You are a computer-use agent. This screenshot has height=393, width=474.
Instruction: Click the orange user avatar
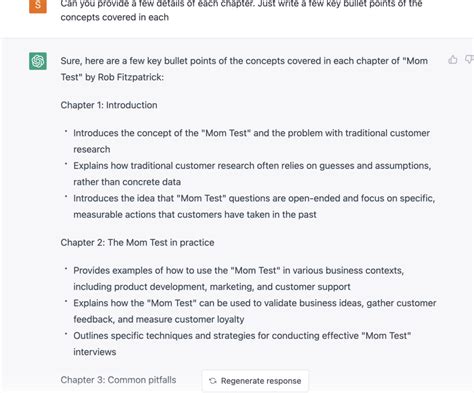click(x=38, y=6)
